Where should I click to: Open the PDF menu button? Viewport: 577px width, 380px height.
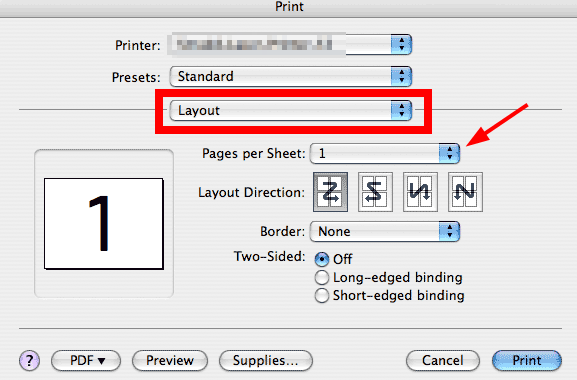click(x=86, y=361)
